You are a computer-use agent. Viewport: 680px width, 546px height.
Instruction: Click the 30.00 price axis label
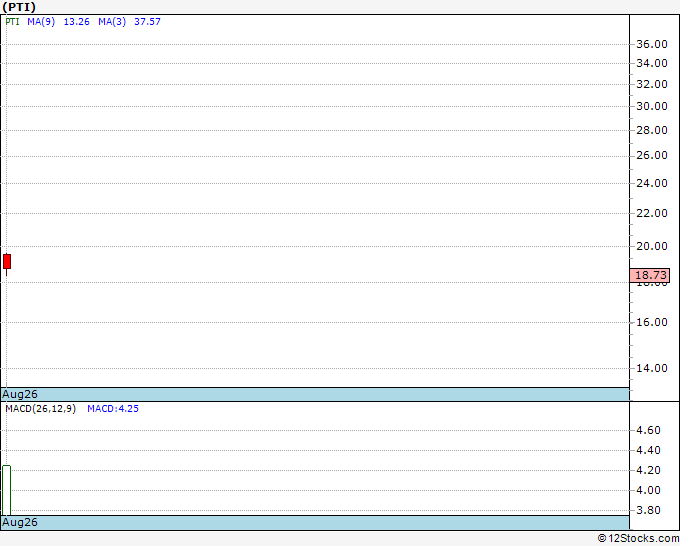(x=652, y=106)
